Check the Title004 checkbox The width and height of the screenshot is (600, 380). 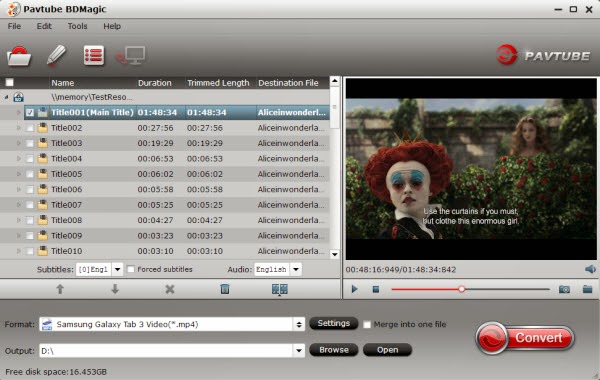click(29, 159)
